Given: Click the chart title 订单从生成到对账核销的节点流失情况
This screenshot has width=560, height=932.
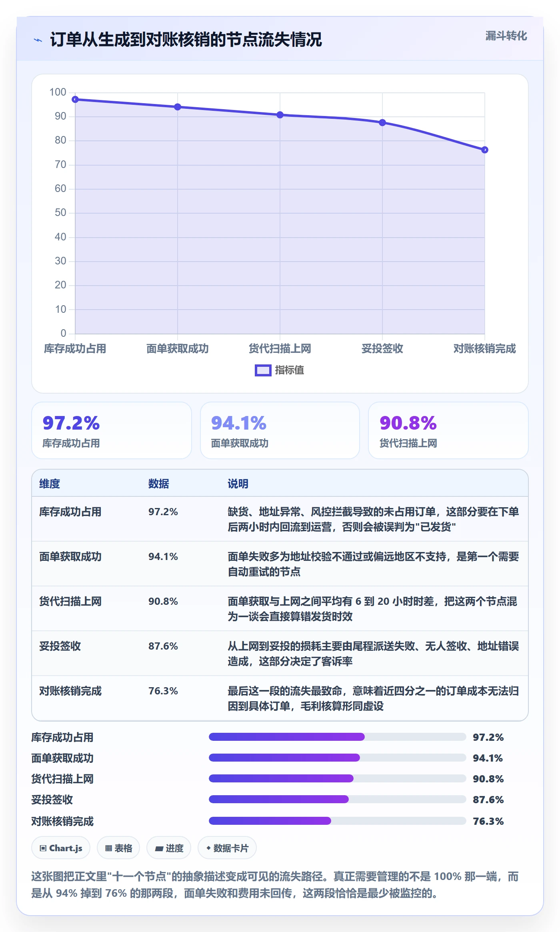Looking at the screenshot, I should 186,40.
